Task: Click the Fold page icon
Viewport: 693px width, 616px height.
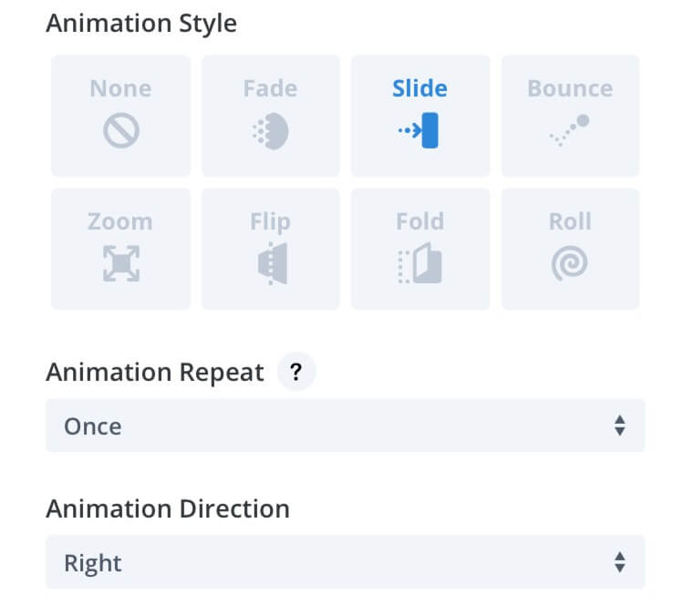Action: pyautogui.click(x=419, y=263)
